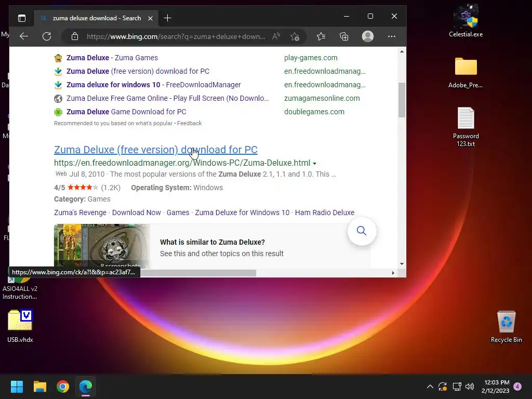Refresh the Bing search page

tap(47, 36)
